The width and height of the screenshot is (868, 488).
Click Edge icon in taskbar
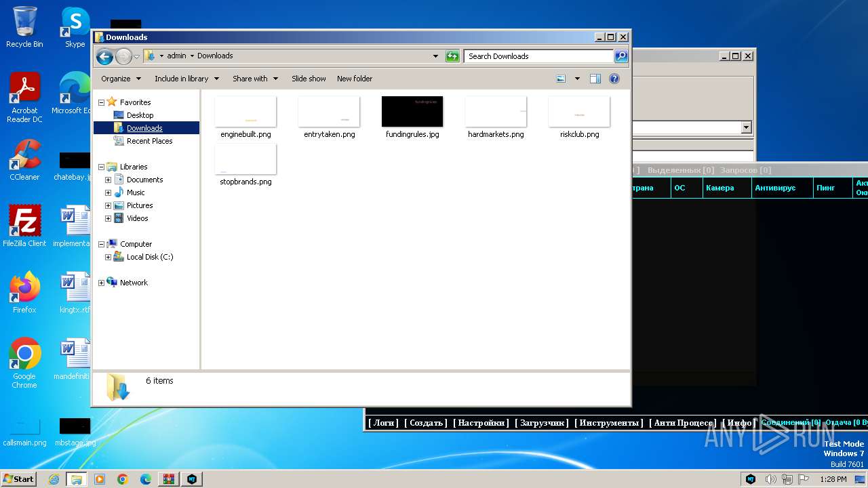tap(145, 479)
